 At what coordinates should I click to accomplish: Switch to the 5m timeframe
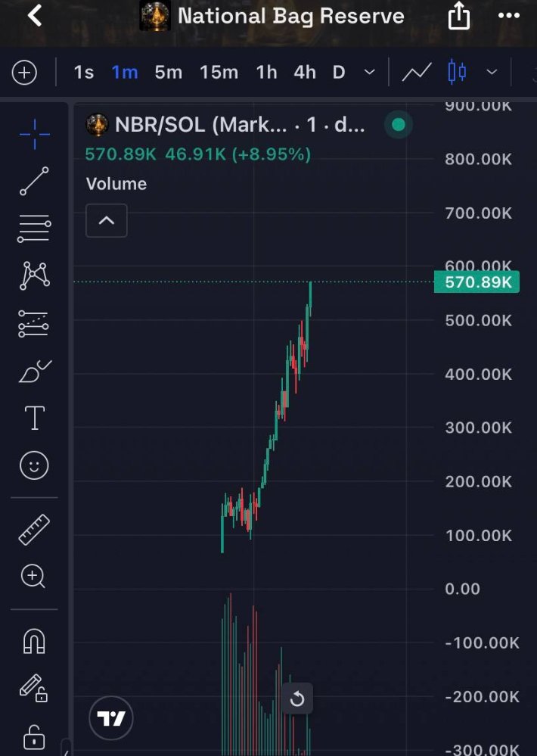point(168,73)
